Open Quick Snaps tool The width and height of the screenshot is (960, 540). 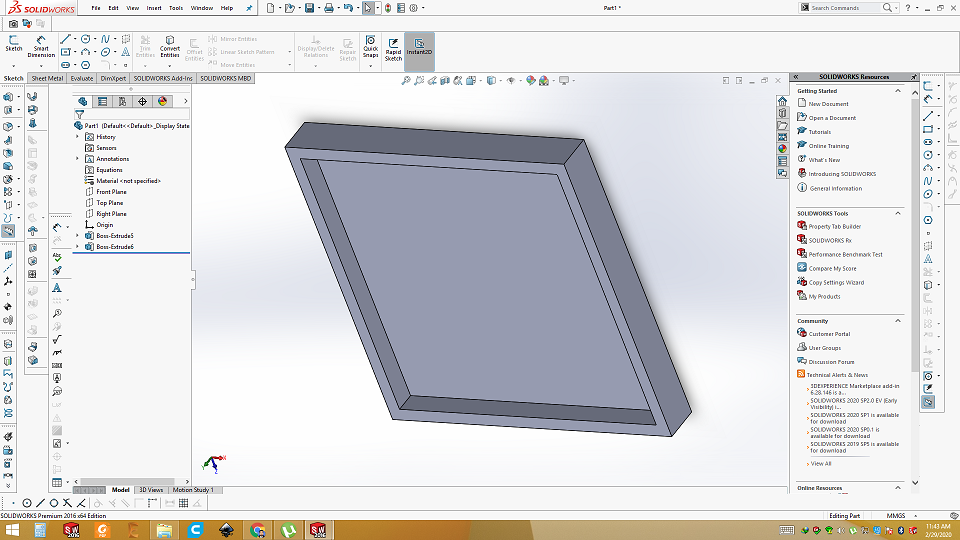pos(370,47)
